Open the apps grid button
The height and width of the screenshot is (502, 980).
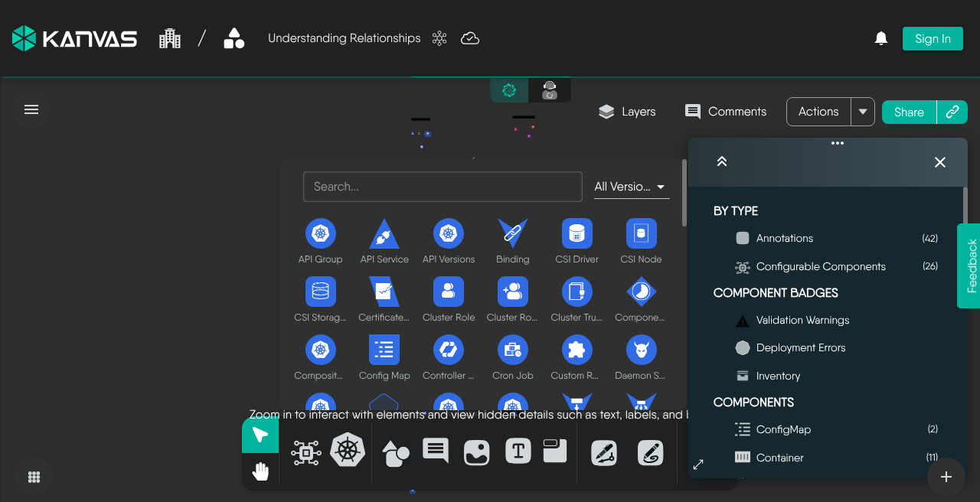[34, 477]
